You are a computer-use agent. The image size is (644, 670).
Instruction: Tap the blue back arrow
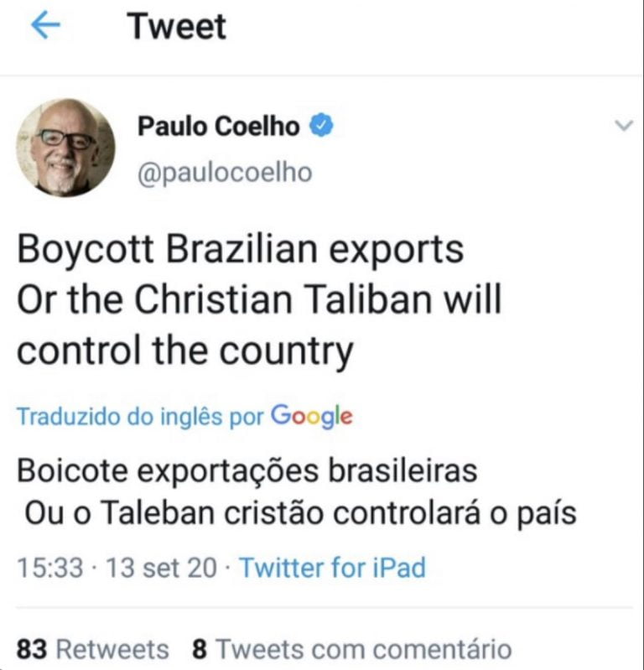[x=45, y=25]
